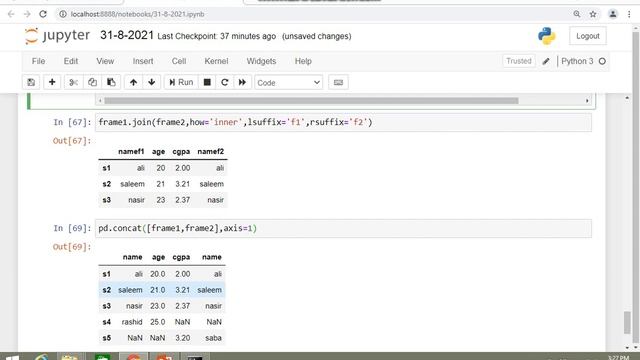
Task: Click the horizontal output scrollbar thumb
Action: pos(311,101)
